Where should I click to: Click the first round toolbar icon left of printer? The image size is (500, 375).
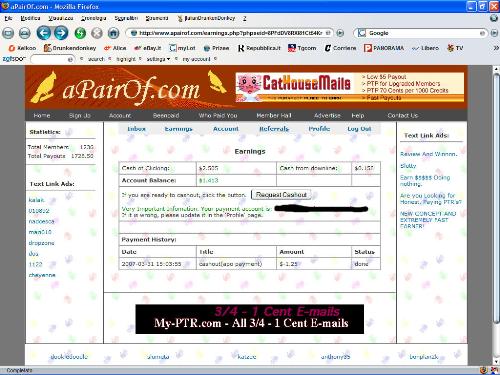click(x=8, y=33)
